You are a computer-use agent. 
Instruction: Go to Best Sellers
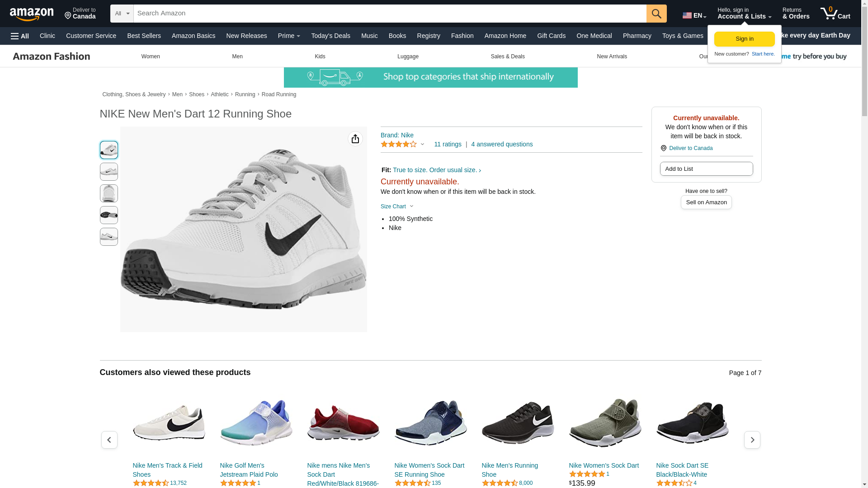click(x=144, y=36)
